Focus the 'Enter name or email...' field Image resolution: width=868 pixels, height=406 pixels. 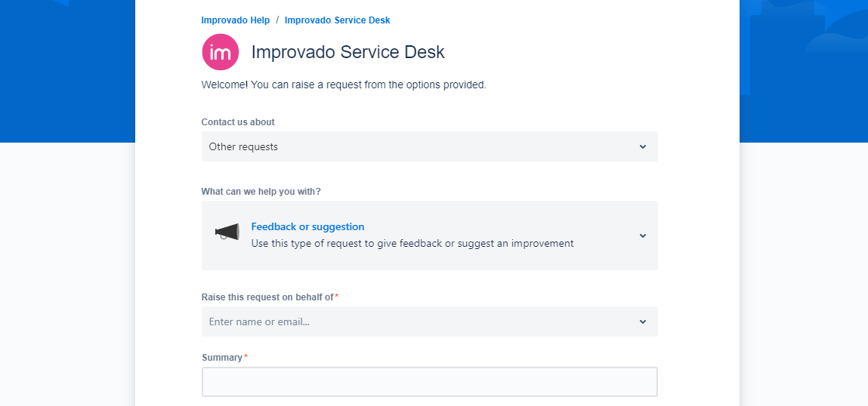tap(430, 321)
